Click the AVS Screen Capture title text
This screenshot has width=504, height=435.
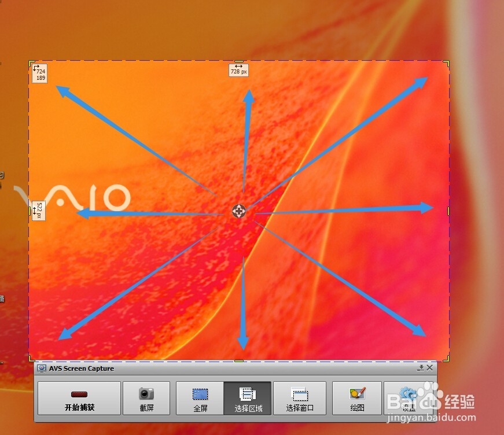tap(82, 368)
